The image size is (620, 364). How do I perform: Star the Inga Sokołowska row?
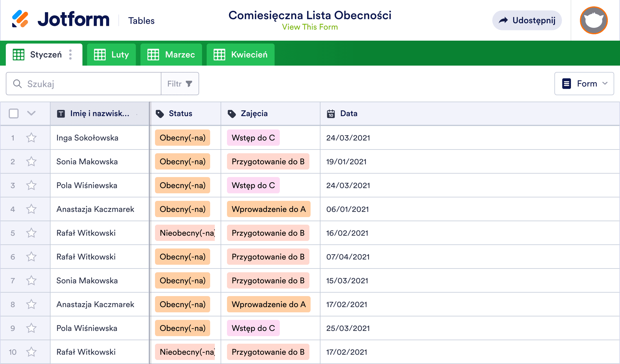tap(31, 138)
